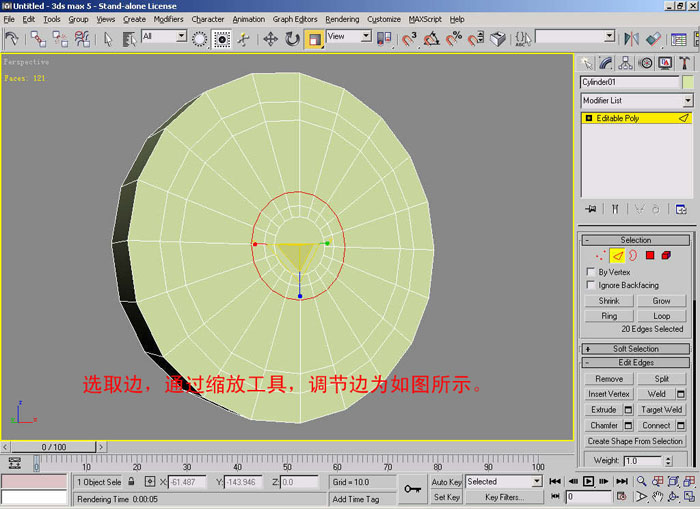
Task: Click the Grow selection button
Action: click(x=661, y=300)
